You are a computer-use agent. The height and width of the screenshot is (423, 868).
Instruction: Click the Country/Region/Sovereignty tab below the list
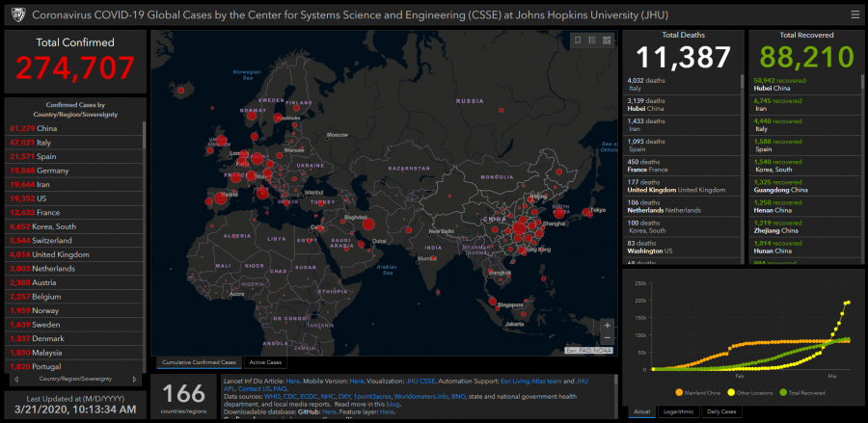pyautogui.click(x=75, y=379)
